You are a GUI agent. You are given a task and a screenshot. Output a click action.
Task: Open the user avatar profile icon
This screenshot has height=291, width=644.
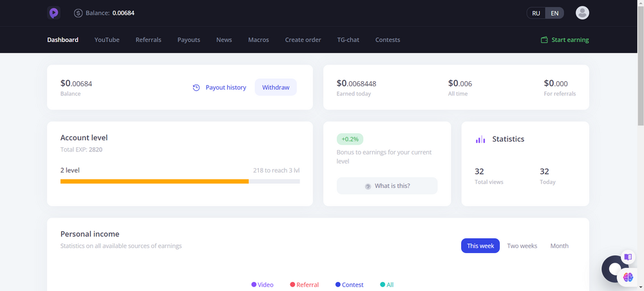(x=582, y=13)
